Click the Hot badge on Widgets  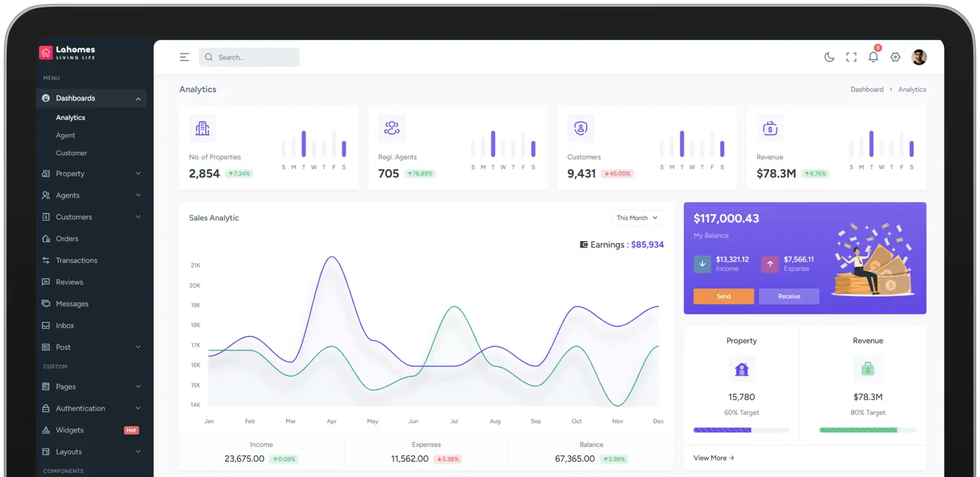(x=131, y=430)
